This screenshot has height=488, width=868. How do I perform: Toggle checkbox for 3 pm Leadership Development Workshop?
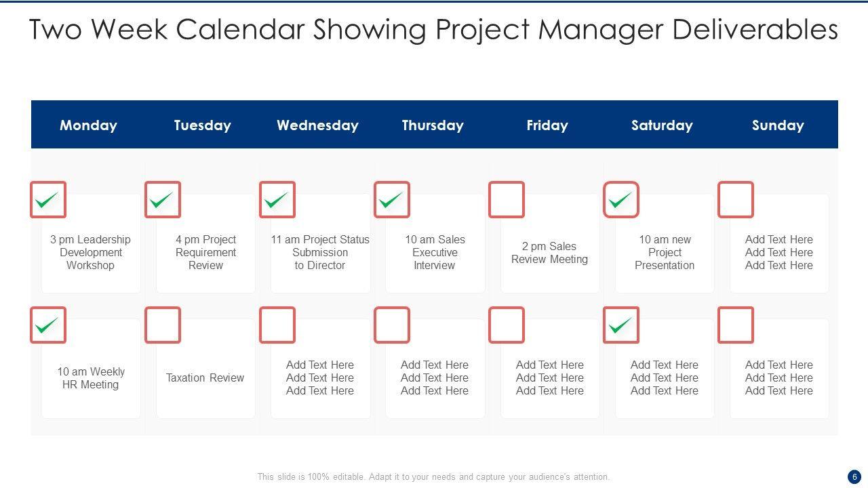48,200
